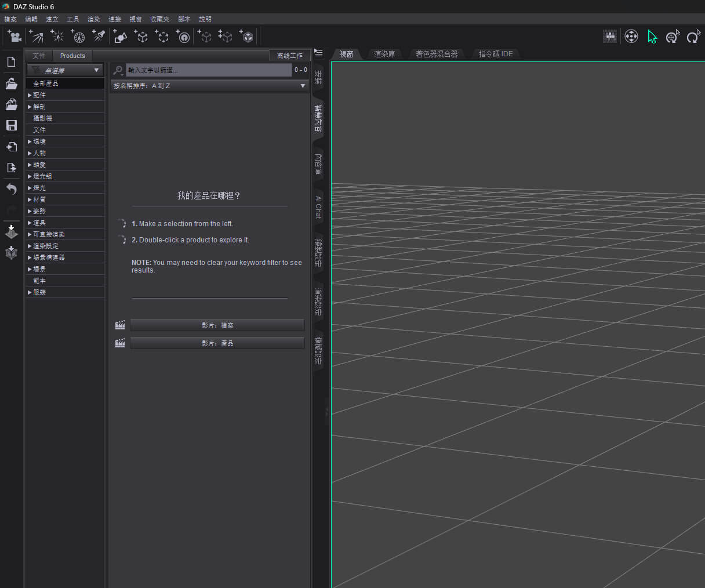Expand the 解剖 category

point(30,107)
